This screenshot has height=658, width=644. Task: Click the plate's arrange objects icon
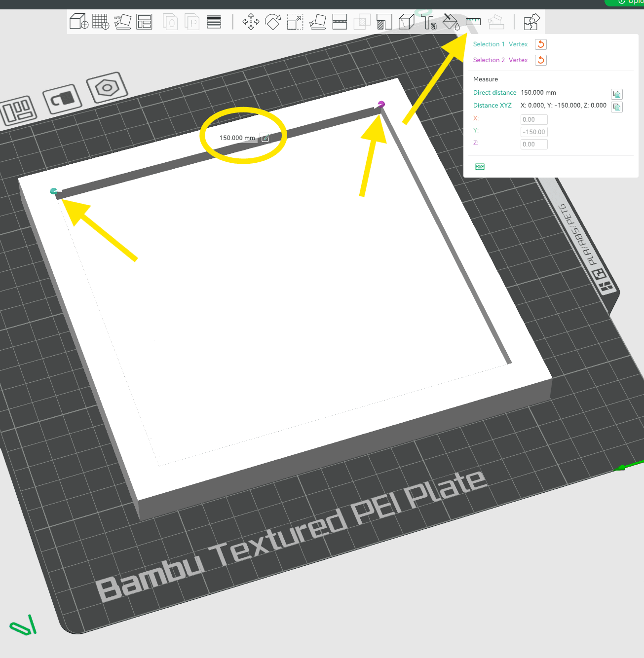click(19, 110)
